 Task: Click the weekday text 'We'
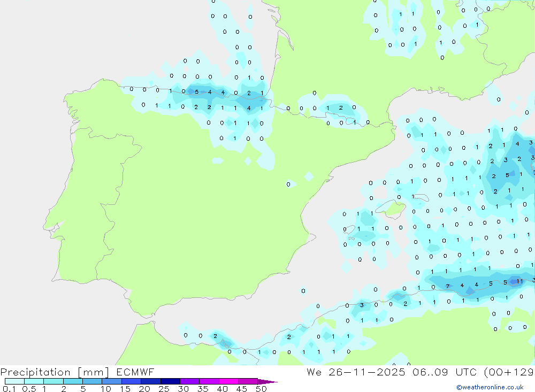(314, 372)
